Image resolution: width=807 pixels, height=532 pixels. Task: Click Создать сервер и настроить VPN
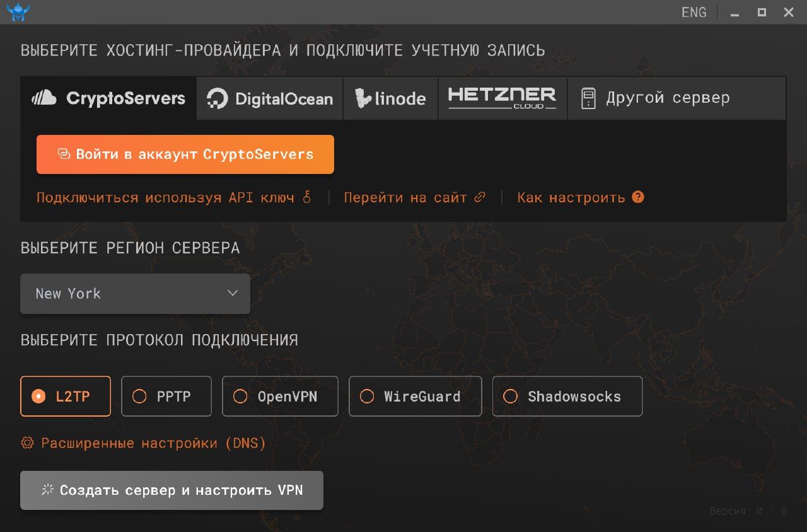click(171, 490)
